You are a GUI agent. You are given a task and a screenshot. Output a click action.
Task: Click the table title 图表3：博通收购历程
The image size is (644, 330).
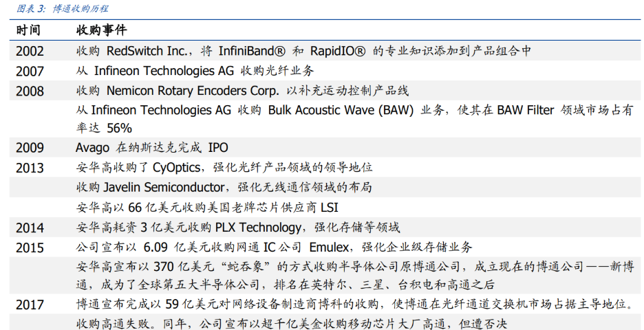[63, 9]
